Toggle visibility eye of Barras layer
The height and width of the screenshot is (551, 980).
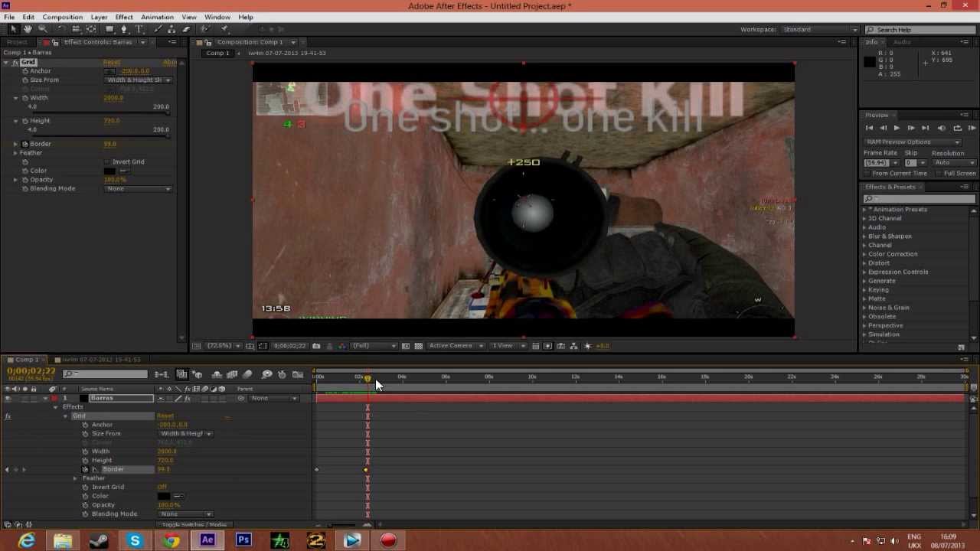(x=8, y=399)
